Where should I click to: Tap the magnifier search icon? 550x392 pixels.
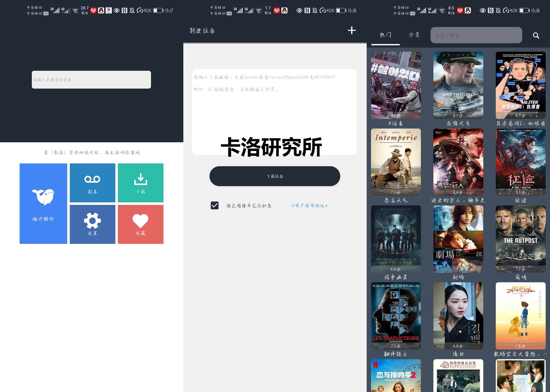(536, 35)
